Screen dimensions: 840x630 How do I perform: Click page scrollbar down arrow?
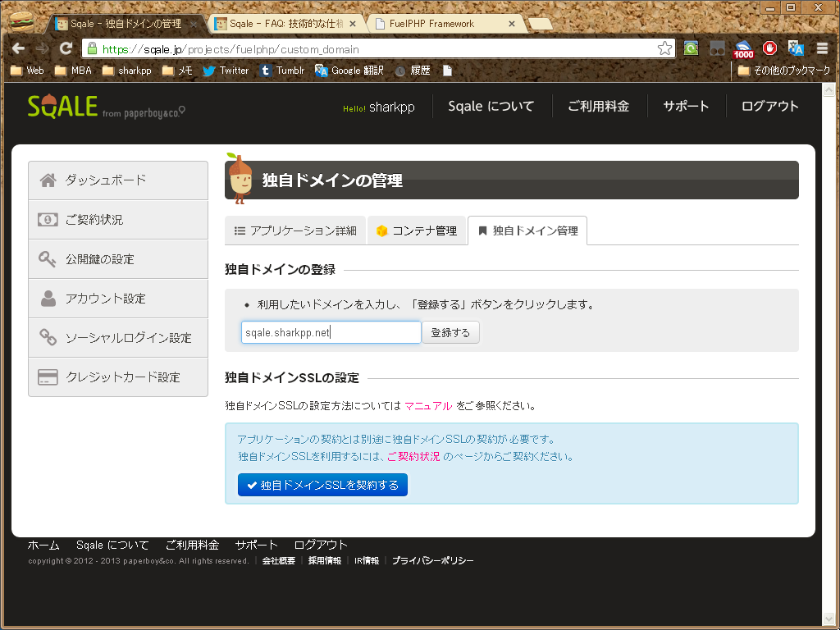(829, 619)
